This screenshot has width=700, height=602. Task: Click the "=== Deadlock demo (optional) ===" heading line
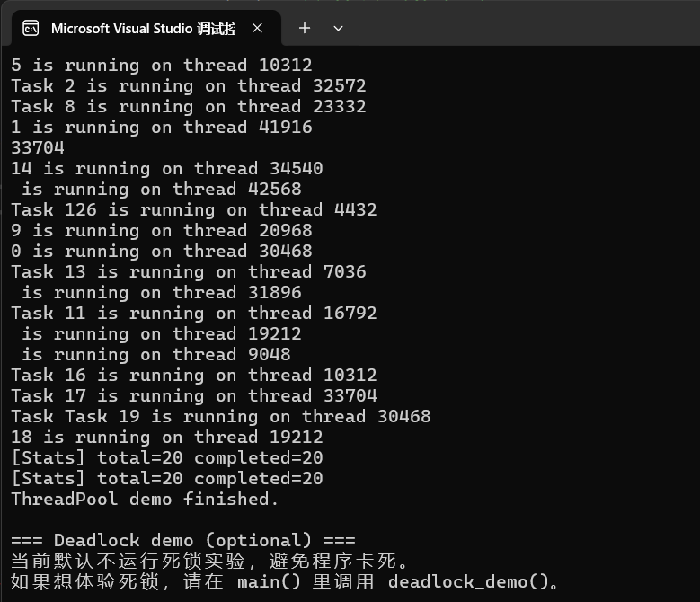coord(182,540)
